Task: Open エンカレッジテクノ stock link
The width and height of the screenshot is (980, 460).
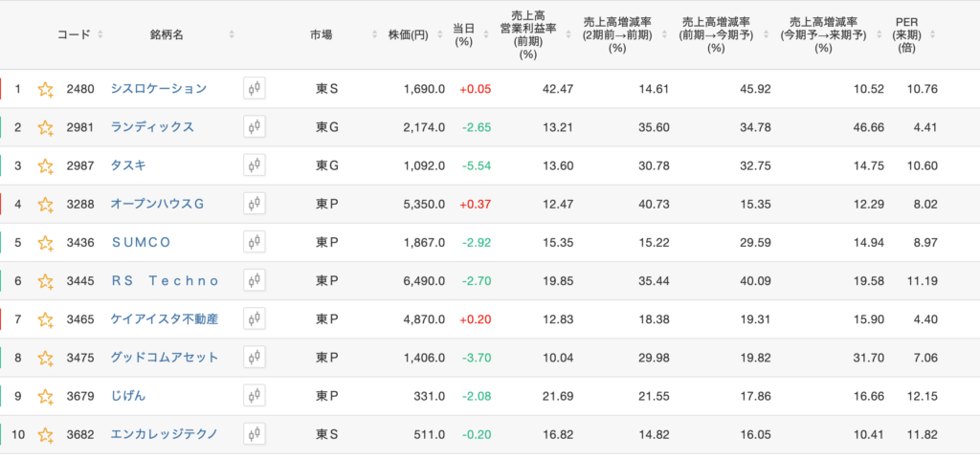Action: click(x=165, y=434)
